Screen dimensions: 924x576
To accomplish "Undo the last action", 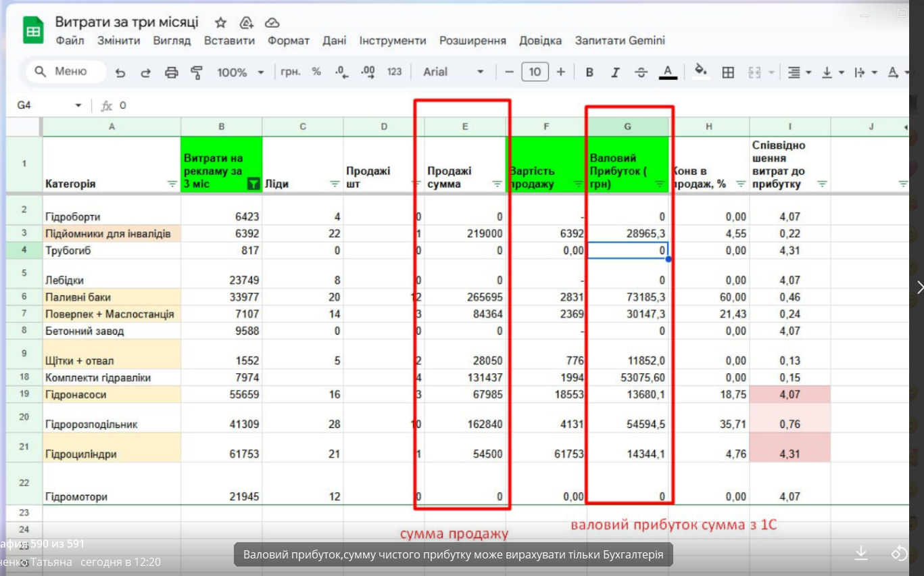I will [120, 72].
